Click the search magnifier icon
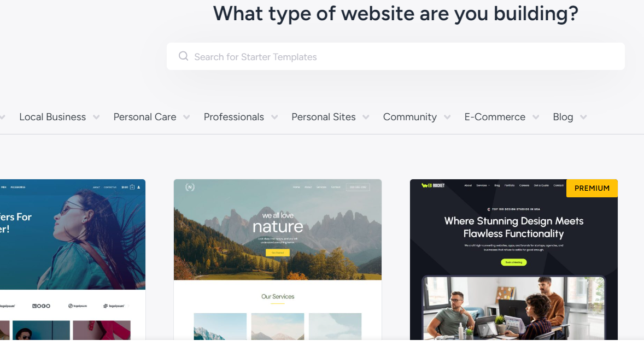 point(184,56)
